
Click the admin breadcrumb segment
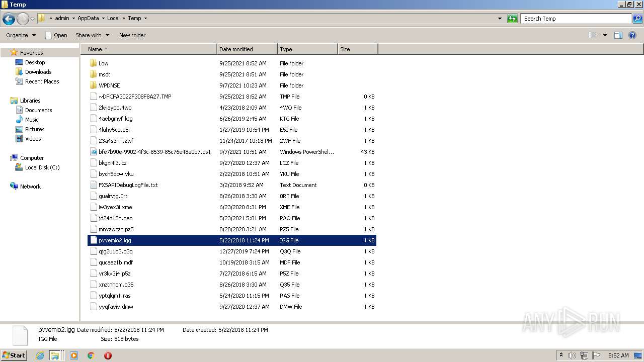(x=62, y=19)
